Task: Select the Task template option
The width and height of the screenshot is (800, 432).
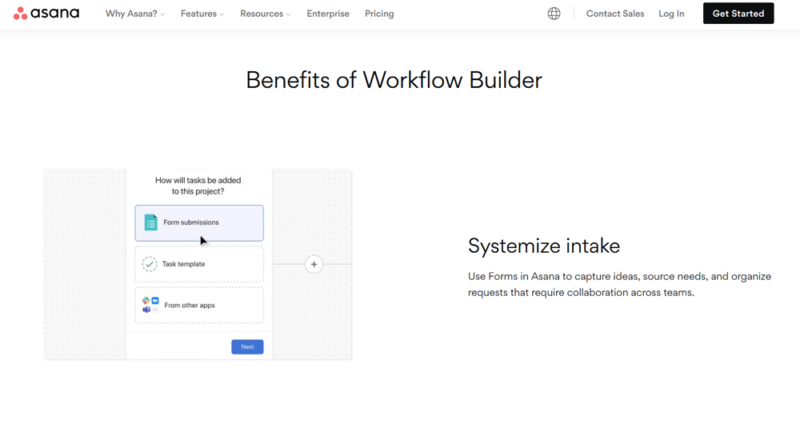Action: coord(199,264)
